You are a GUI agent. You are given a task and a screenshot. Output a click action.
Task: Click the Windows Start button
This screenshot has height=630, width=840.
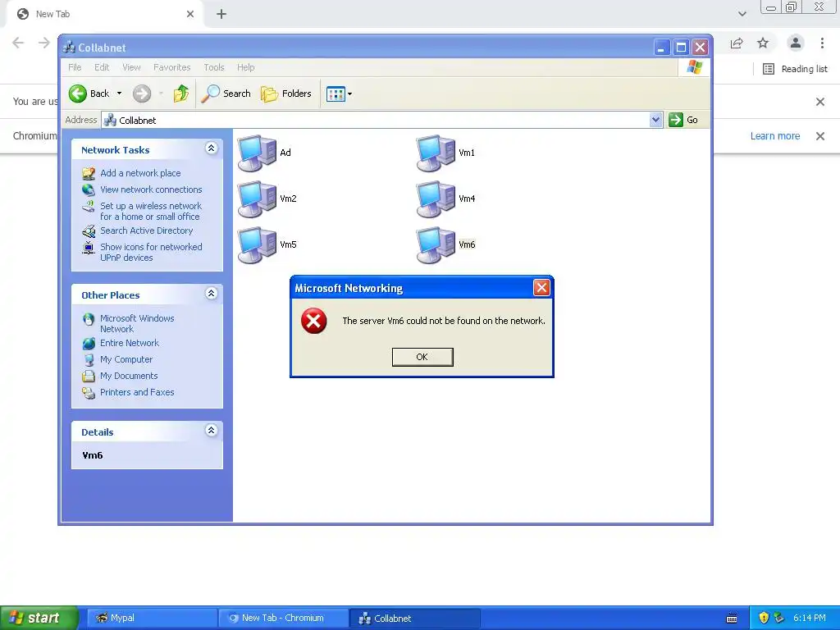click(39, 618)
